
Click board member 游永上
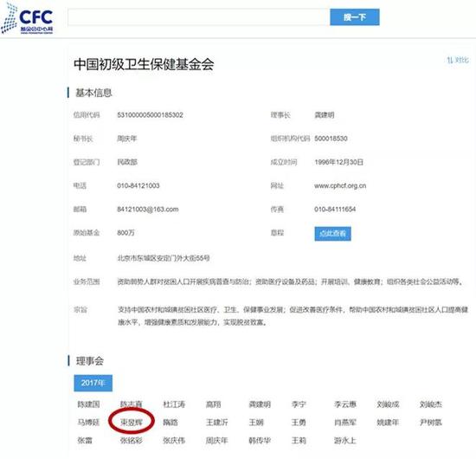[x=345, y=440]
